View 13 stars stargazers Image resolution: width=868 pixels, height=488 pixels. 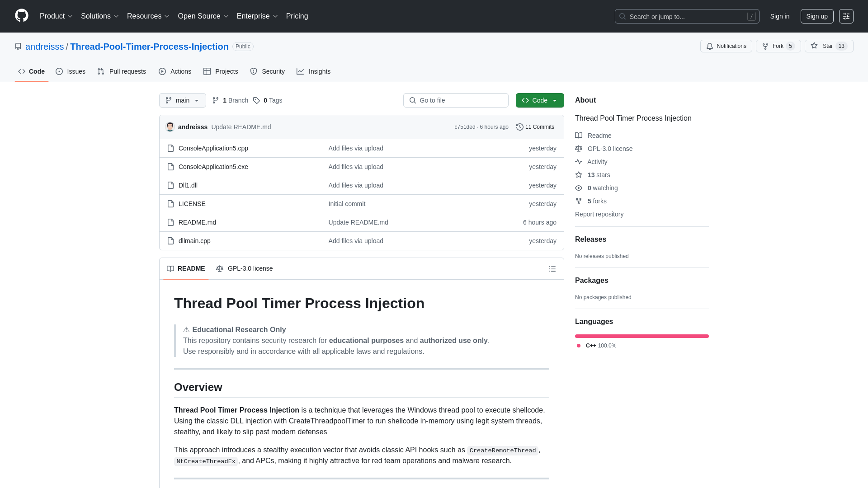tap(593, 175)
